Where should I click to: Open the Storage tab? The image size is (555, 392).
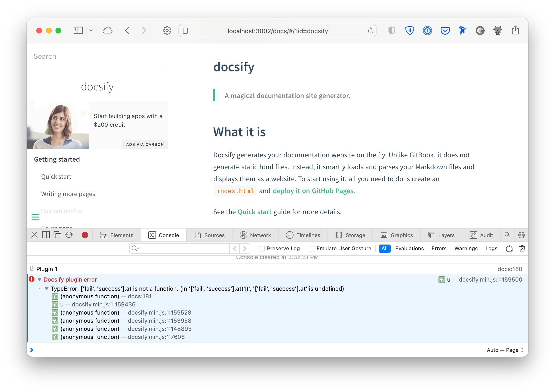click(x=350, y=235)
